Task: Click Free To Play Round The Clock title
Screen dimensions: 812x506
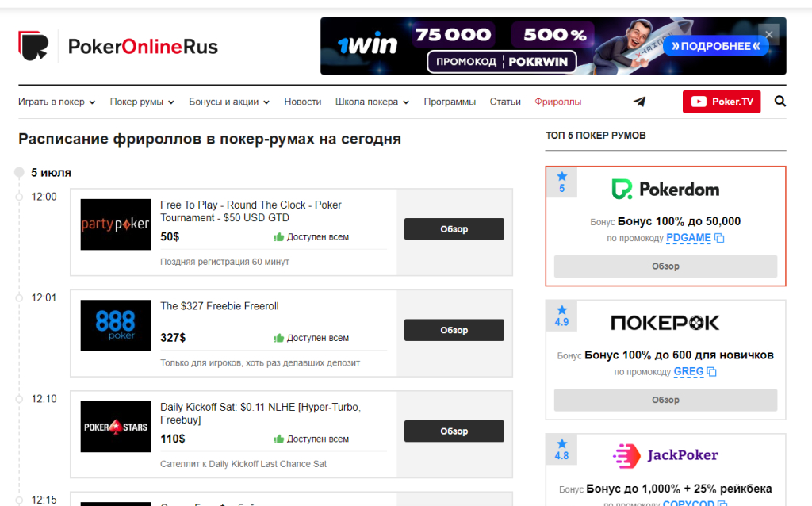Action: 251,211
